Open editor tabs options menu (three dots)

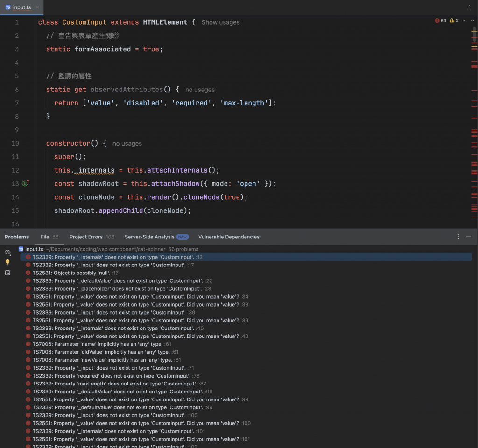pos(470,7)
